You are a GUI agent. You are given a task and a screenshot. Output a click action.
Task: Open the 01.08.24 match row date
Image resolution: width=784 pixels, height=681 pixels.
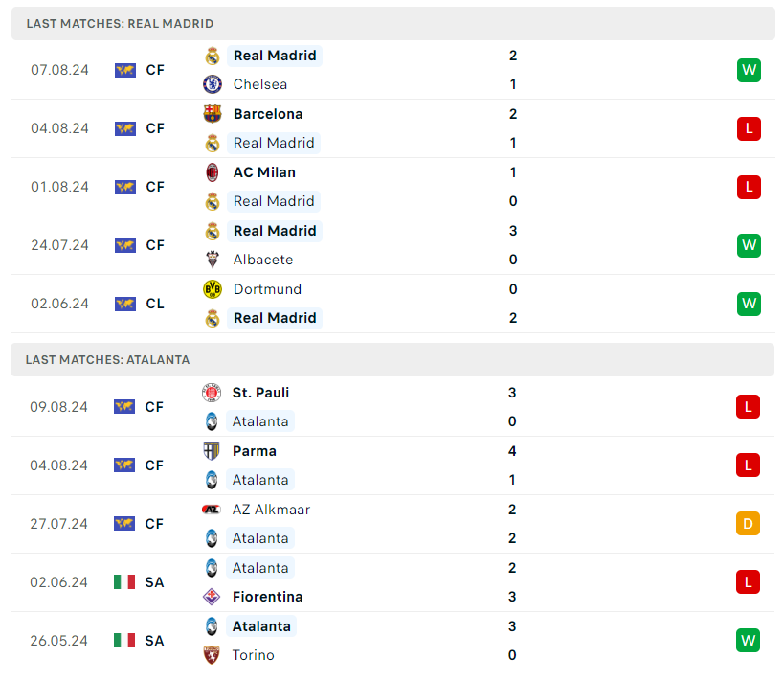coord(59,187)
